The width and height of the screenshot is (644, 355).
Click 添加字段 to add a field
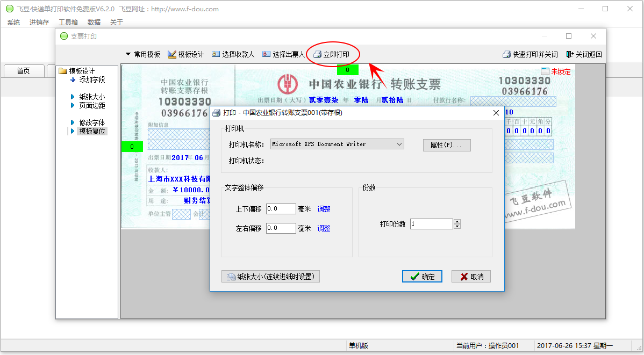[x=88, y=79]
